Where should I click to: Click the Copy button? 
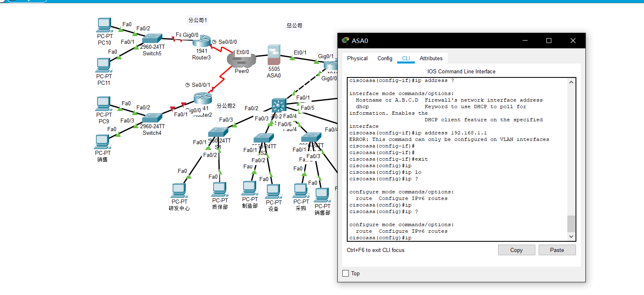pyautogui.click(x=517, y=250)
